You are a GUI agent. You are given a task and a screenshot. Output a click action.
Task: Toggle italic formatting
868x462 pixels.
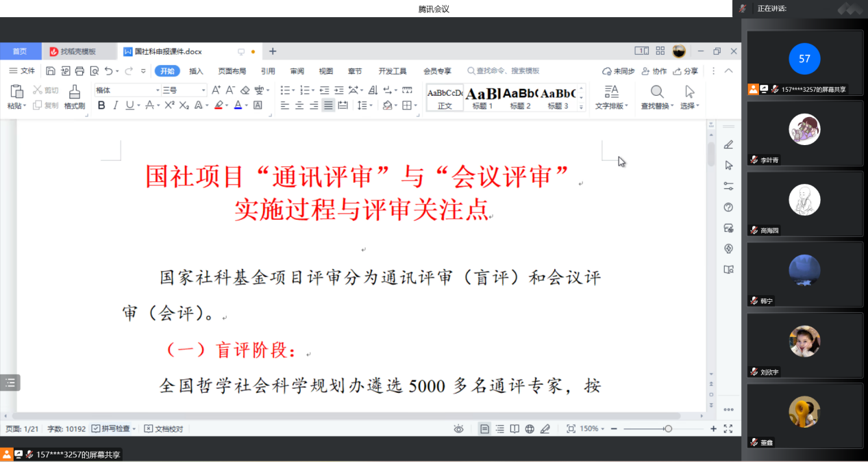click(114, 105)
